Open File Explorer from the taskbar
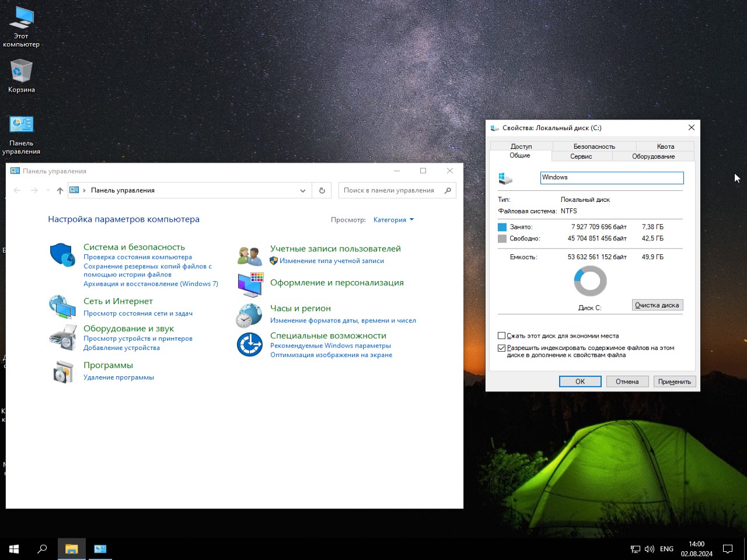 (x=71, y=549)
